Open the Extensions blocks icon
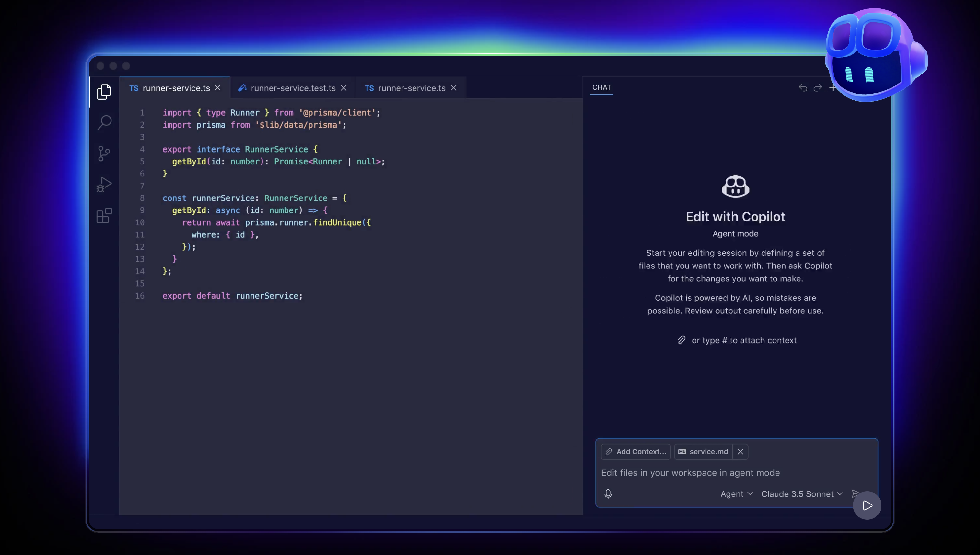The image size is (980, 555). coord(104,216)
